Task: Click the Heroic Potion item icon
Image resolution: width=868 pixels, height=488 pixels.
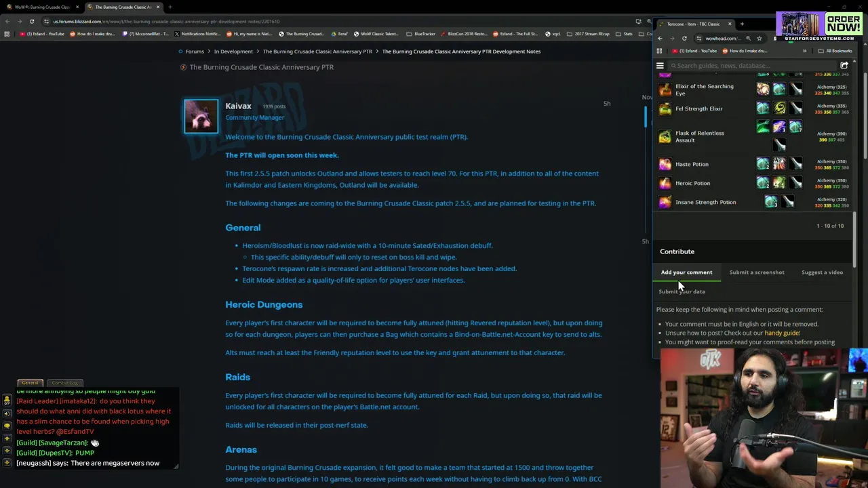Action: pos(665,183)
